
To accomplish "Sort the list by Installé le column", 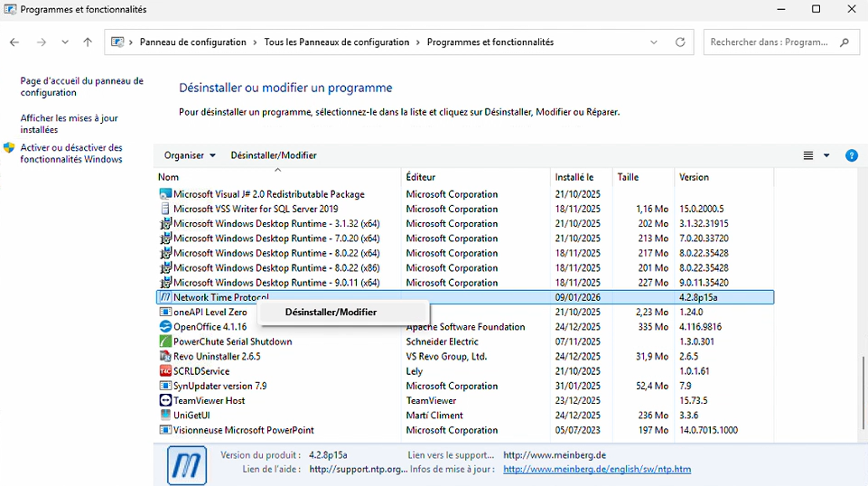I will [x=574, y=177].
